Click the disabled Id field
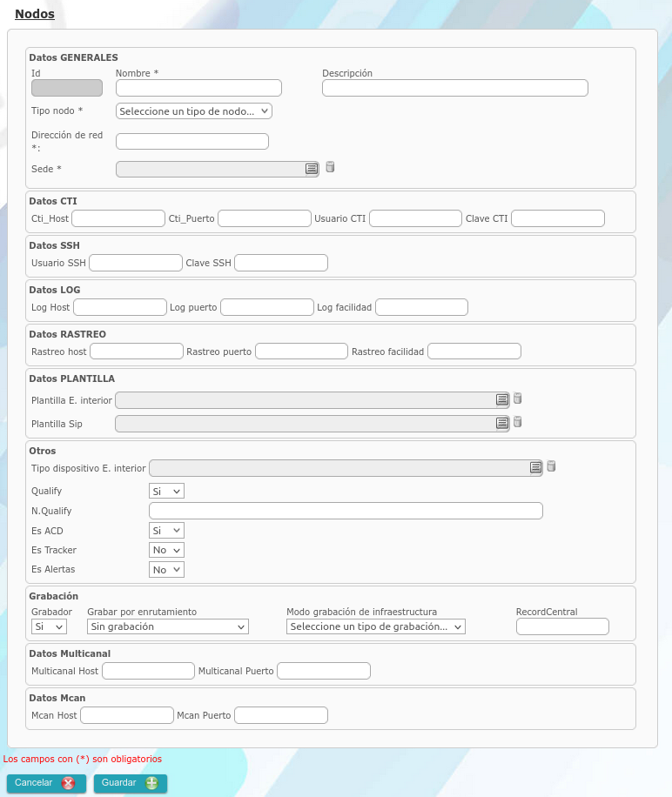The image size is (672, 797). (67, 88)
